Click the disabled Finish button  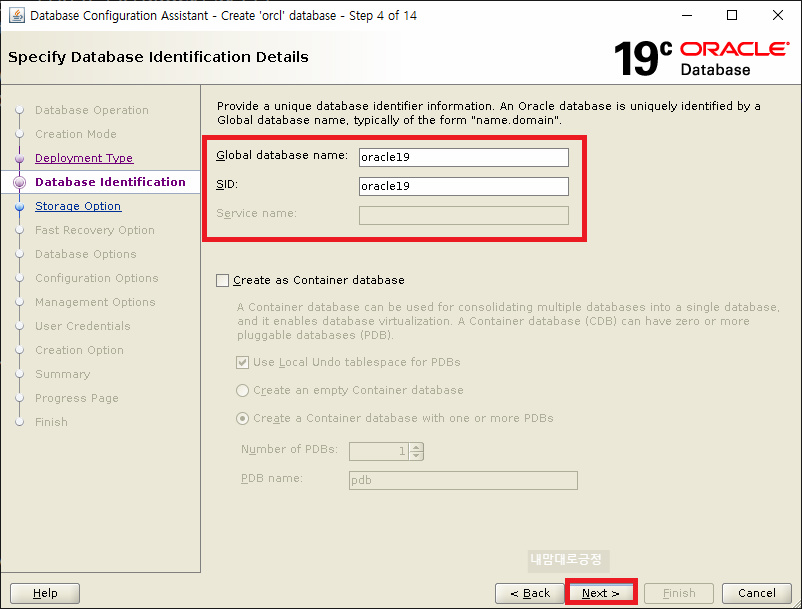[679, 593]
